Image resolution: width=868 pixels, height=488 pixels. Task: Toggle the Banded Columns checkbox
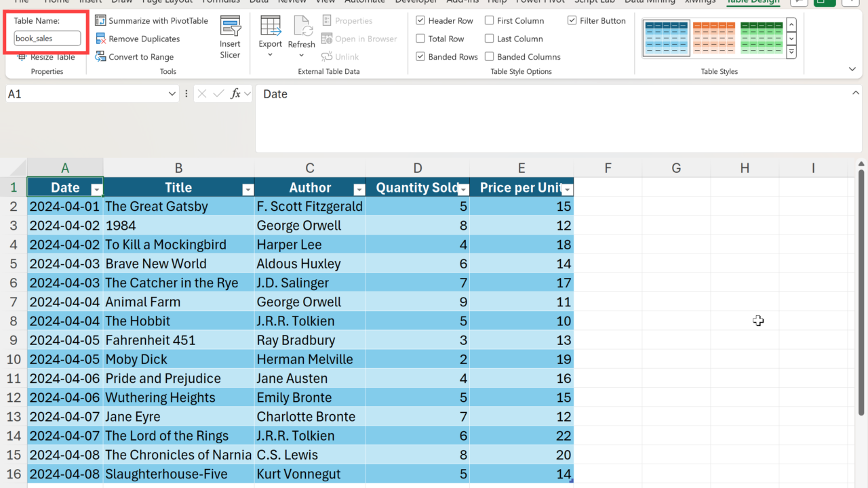[489, 57]
